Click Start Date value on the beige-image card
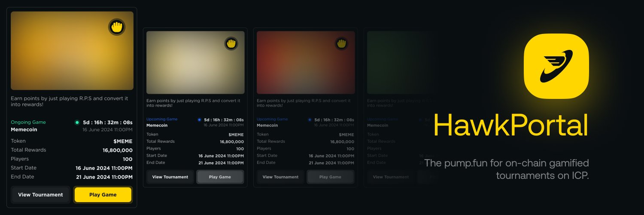 (221, 156)
